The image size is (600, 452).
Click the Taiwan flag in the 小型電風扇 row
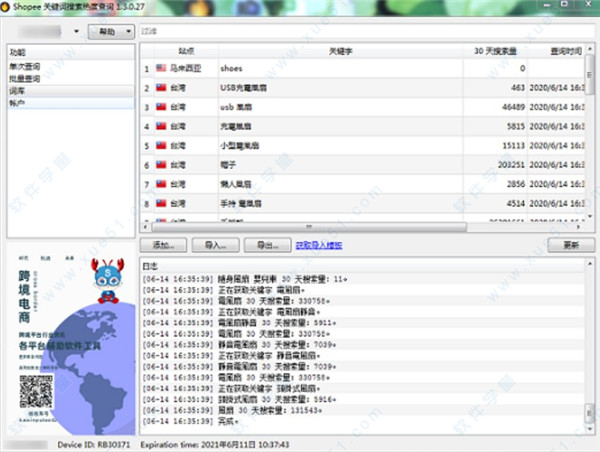coord(161,145)
